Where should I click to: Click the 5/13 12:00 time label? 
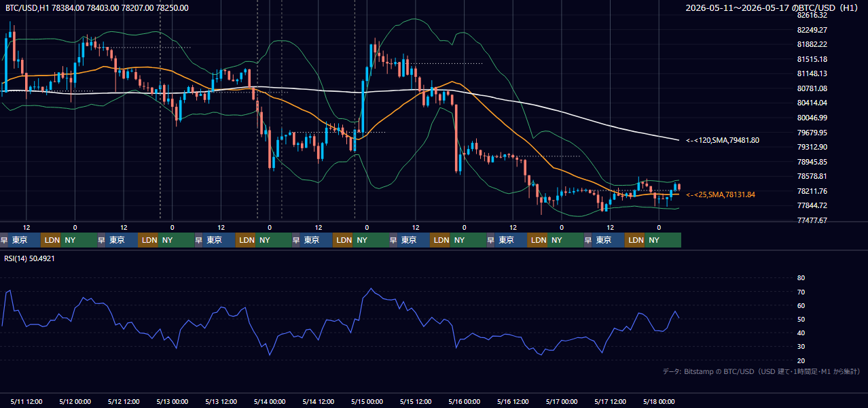tap(221, 402)
